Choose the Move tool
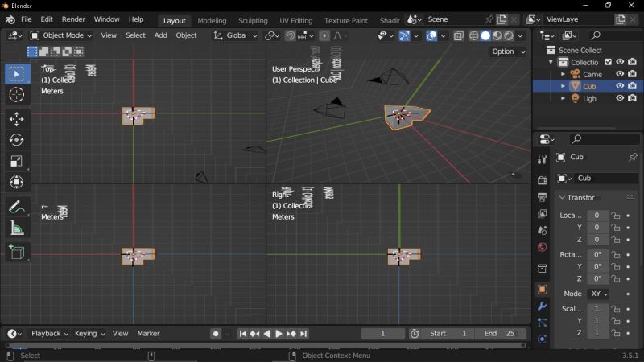The width and height of the screenshot is (644, 362). point(17,119)
